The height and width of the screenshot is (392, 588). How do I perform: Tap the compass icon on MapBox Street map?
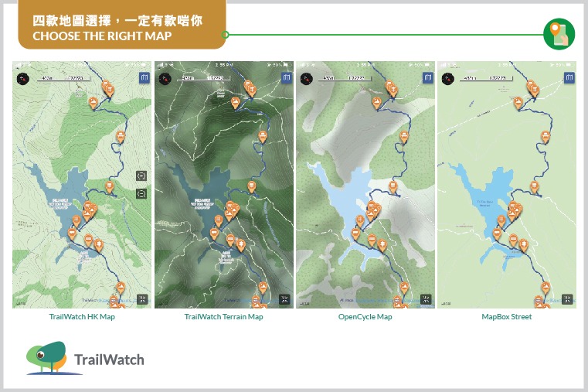coord(447,78)
